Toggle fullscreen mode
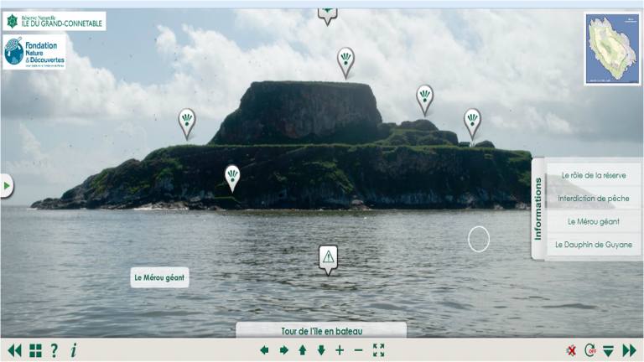The image size is (644, 362). (x=378, y=350)
